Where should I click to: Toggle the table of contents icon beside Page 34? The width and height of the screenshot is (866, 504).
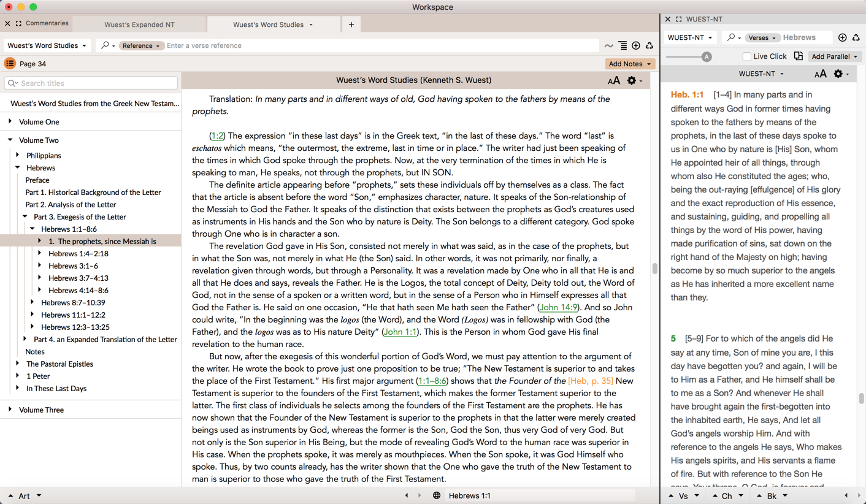tap(10, 64)
